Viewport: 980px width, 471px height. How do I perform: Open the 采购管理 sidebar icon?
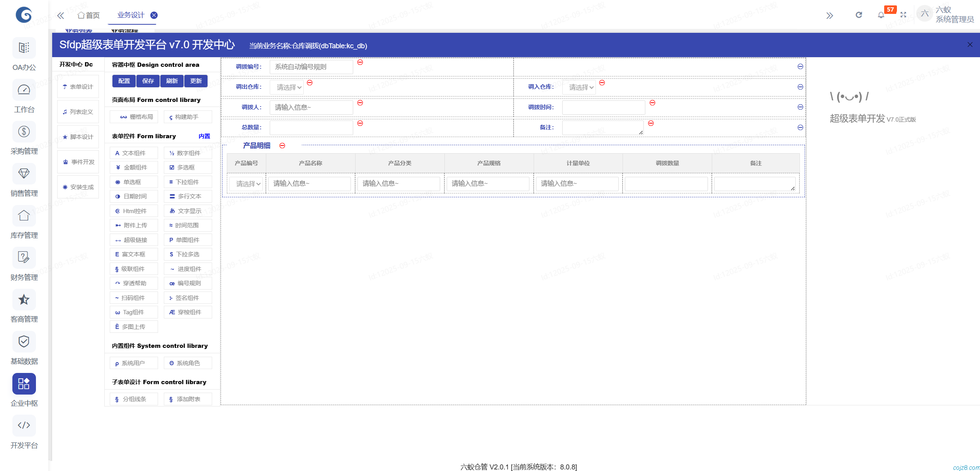coord(24,131)
